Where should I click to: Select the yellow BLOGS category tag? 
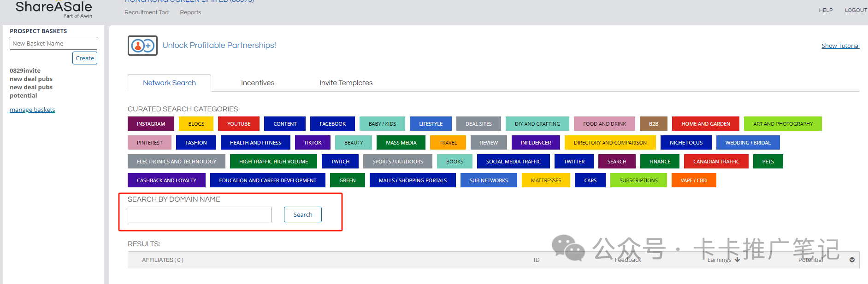pos(196,124)
